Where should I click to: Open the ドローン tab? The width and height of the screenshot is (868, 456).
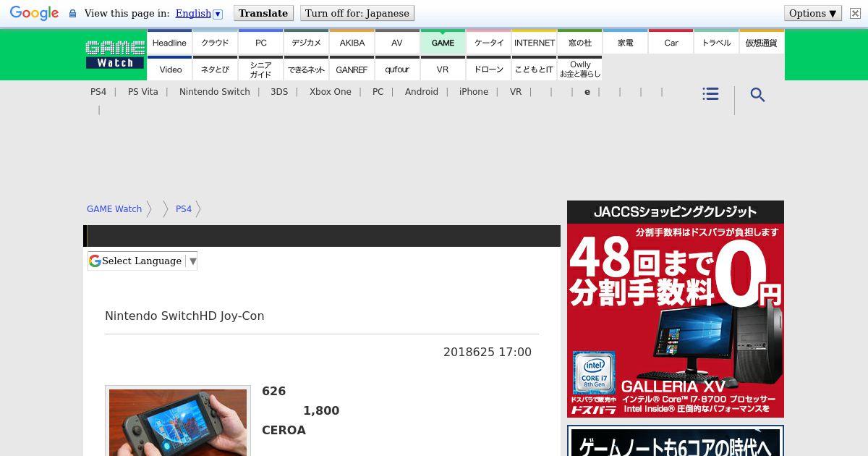[488, 69]
